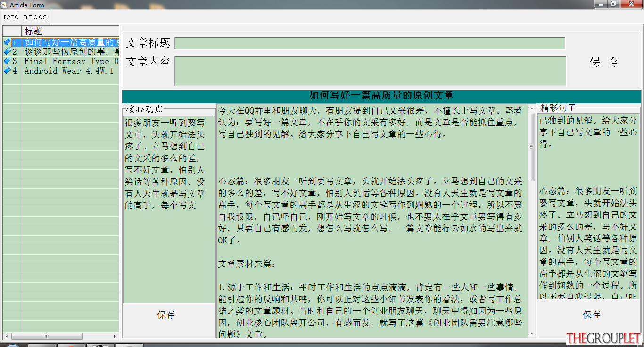
Task: Click the article body paragraph starting 1.源于工作和生活
Action: click(370, 311)
